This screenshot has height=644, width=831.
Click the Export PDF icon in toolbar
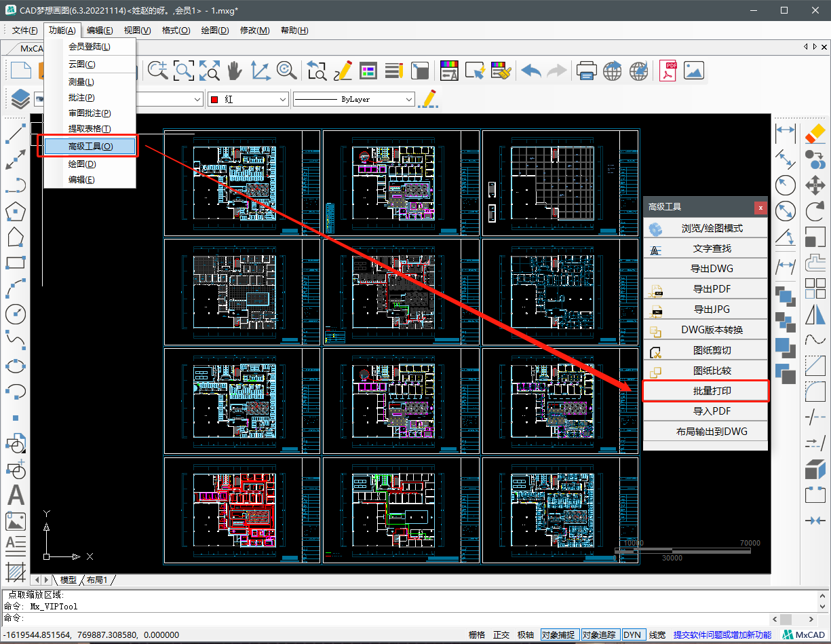(x=668, y=70)
